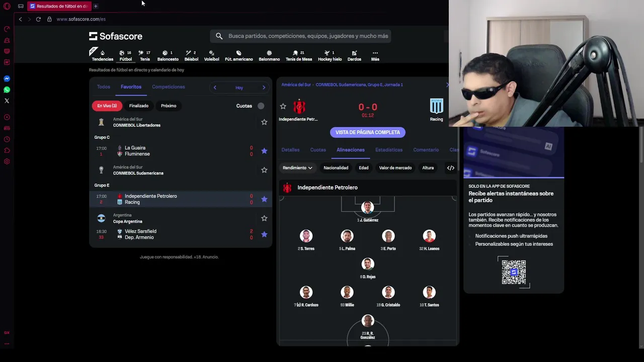Unfavorite the La Guaira vs Fluminense match
The width and height of the screenshot is (644, 362).
point(264,151)
